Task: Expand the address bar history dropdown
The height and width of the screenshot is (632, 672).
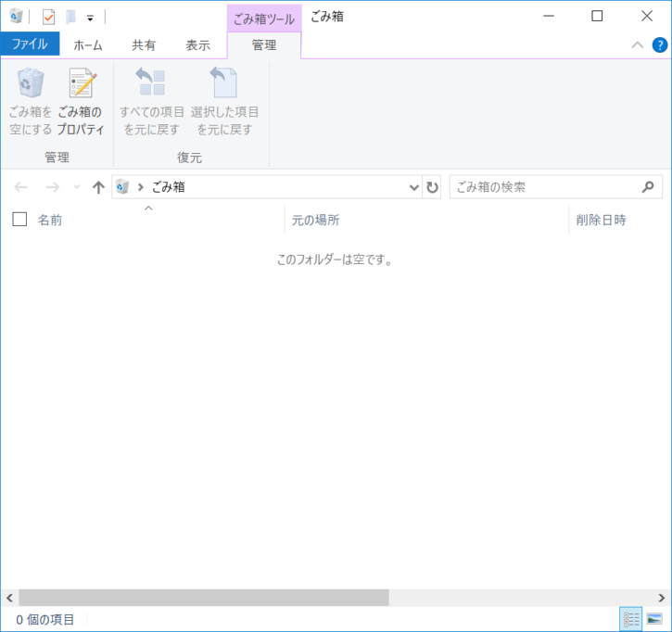Action: [413, 187]
